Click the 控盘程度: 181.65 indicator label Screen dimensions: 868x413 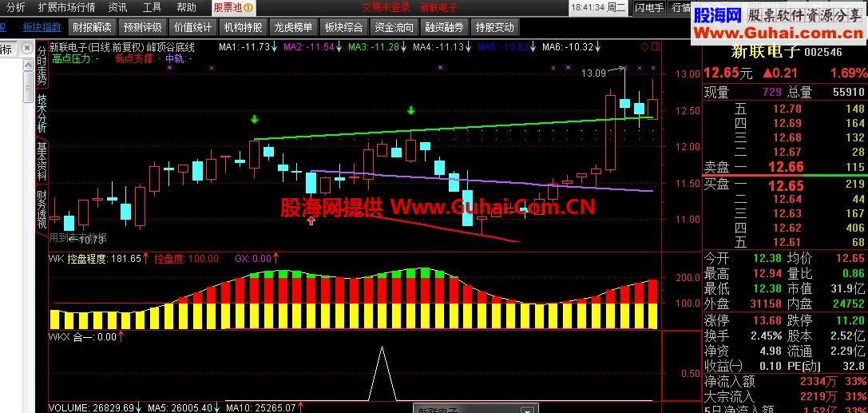coord(108,259)
